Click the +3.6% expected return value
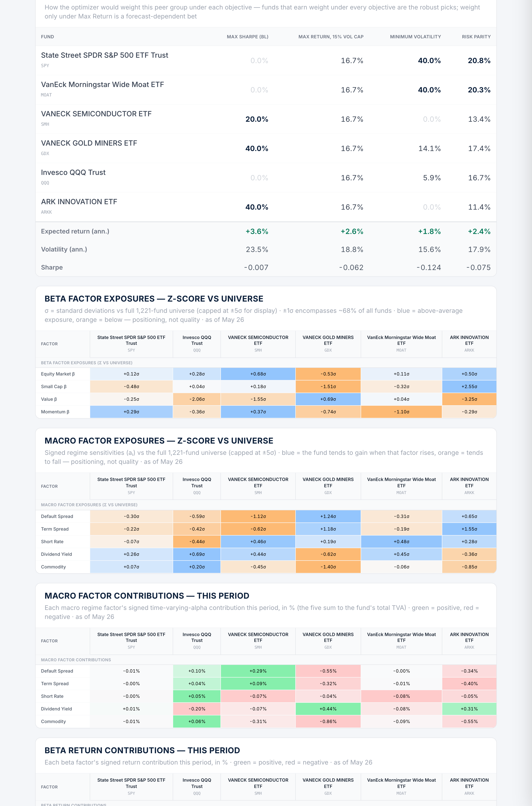Screen dimensions: 532x806 pyautogui.click(x=257, y=231)
